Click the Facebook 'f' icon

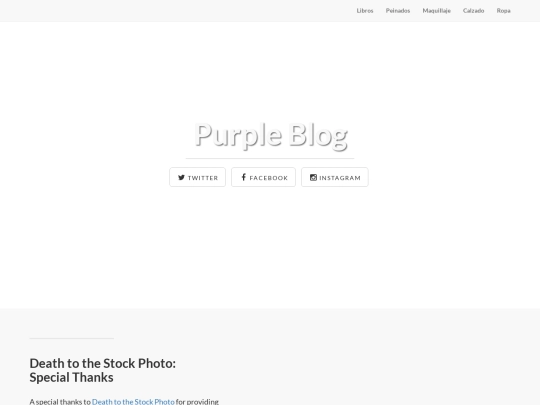(243, 177)
